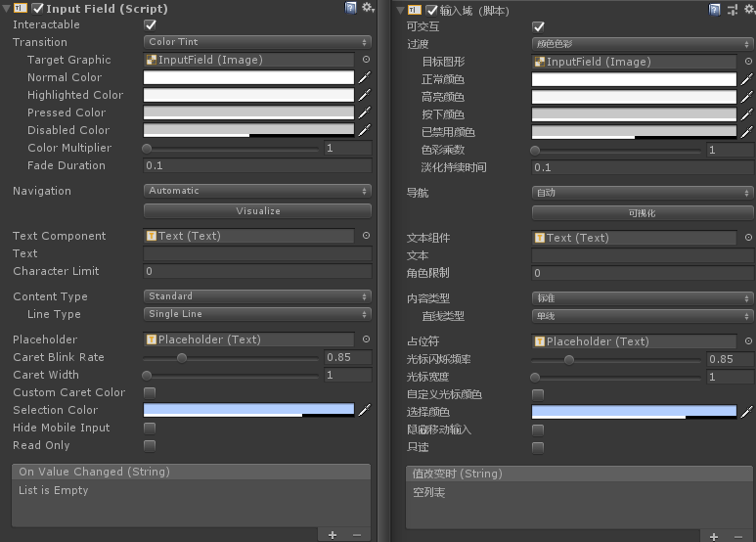The height and width of the screenshot is (542, 756).
Task: Click 光标闪烁频率 slider handle
Action: [569, 360]
